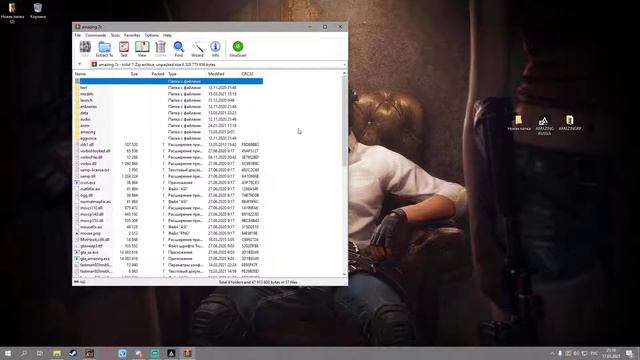The image size is (640, 360).
Task: Click the taskbar Search icon
Action: pos(24,353)
